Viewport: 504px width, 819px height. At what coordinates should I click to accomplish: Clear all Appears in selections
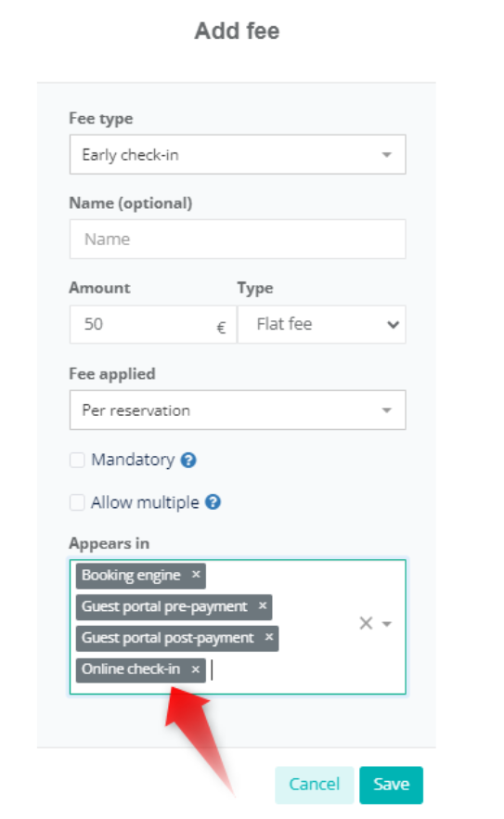pos(366,623)
